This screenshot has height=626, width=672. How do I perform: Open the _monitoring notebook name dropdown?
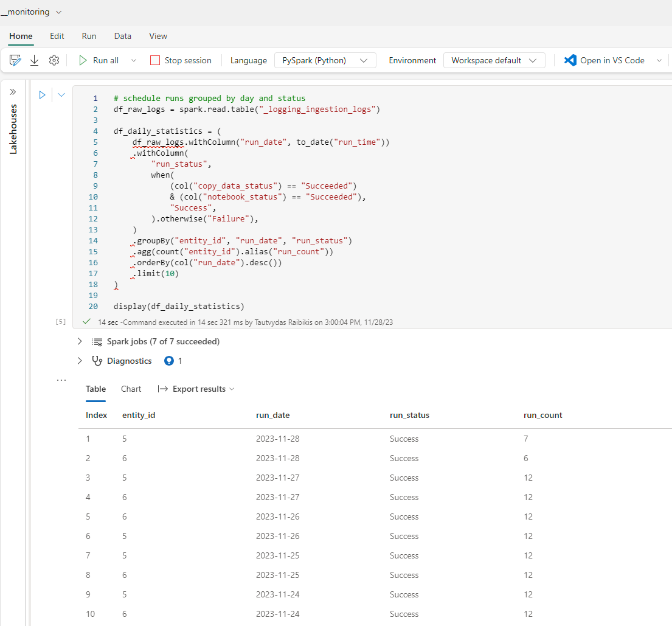[59, 12]
